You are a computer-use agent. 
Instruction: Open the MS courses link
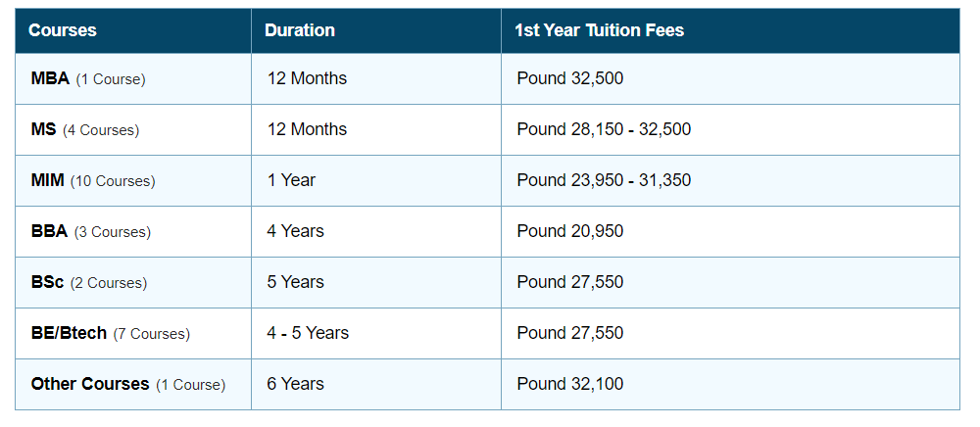(x=44, y=130)
